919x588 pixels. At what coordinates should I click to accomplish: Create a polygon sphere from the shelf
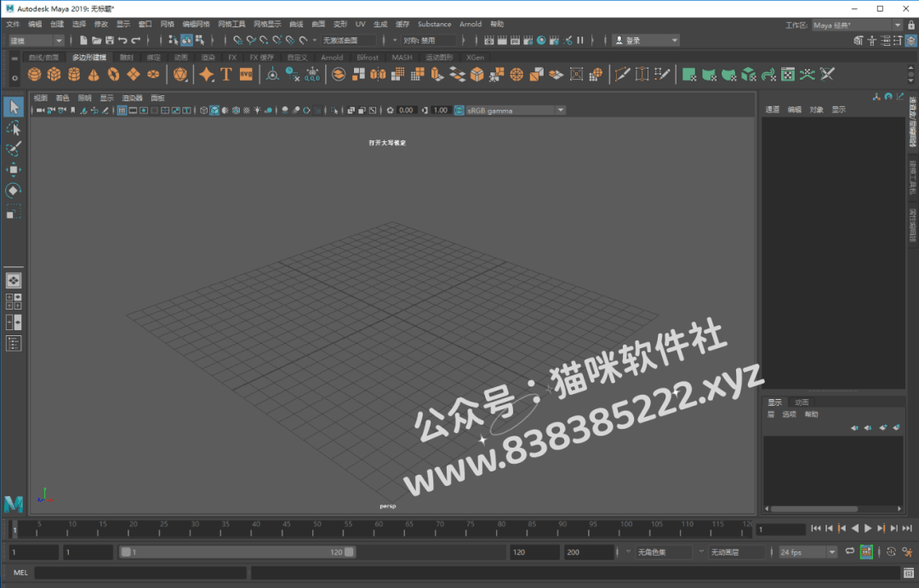pos(35,74)
